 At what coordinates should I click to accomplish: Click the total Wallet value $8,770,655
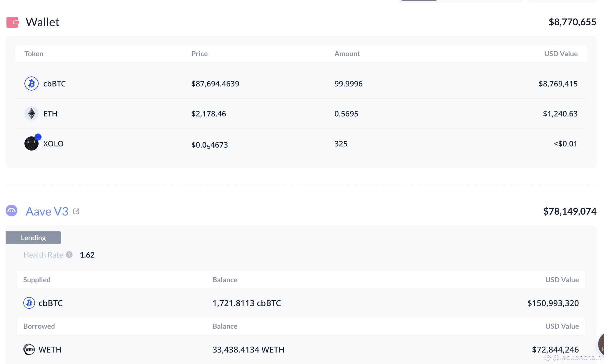(x=572, y=22)
